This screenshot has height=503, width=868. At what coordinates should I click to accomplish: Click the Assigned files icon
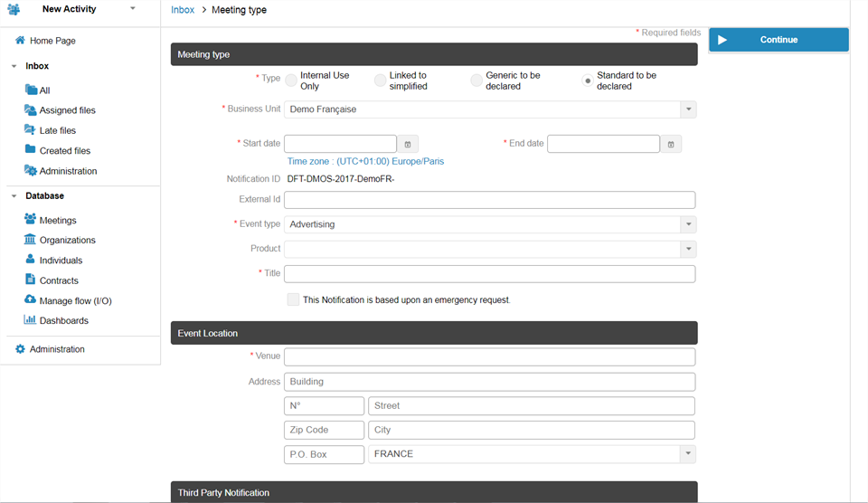click(x=31, y=109)
